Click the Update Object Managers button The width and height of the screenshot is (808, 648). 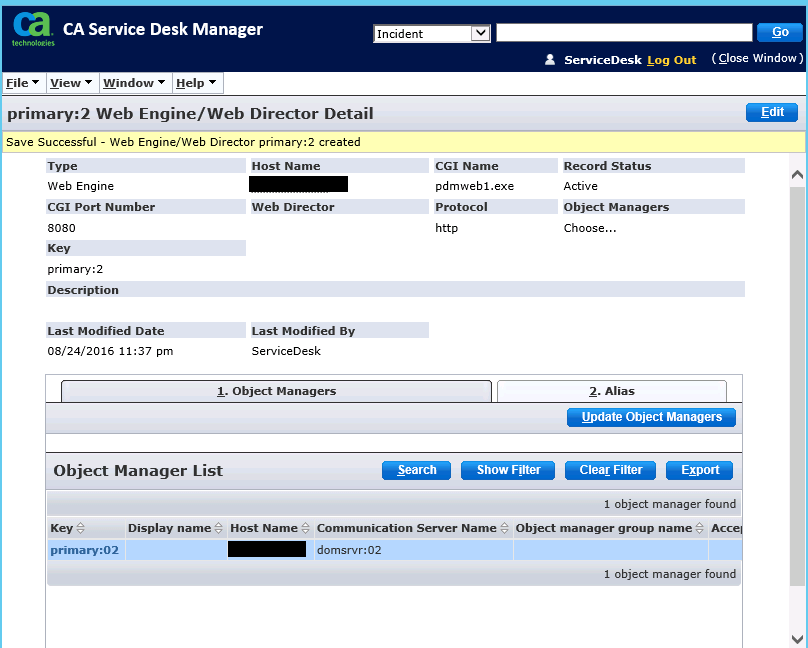(651, 417)
